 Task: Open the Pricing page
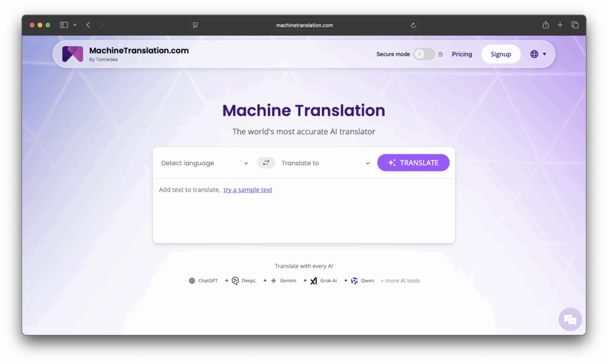(x=462, y=54)
